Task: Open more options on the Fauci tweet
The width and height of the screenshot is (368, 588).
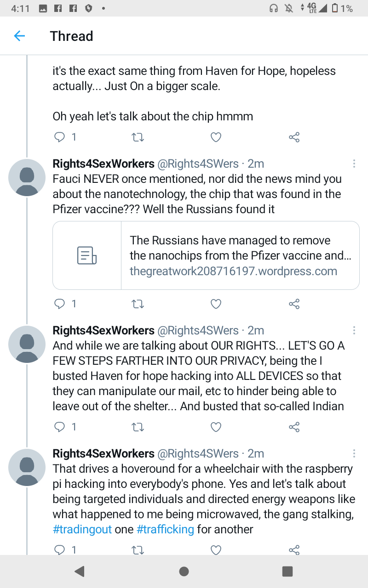Action: (354, 164)
